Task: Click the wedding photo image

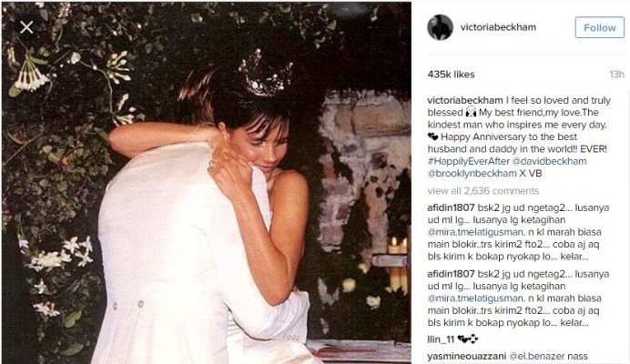Action: point(206,183)
